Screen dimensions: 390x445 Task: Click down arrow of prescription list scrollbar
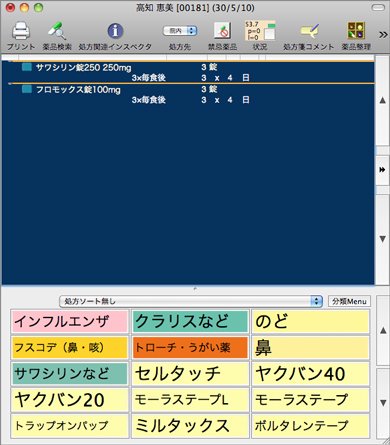tap(383, 239)
